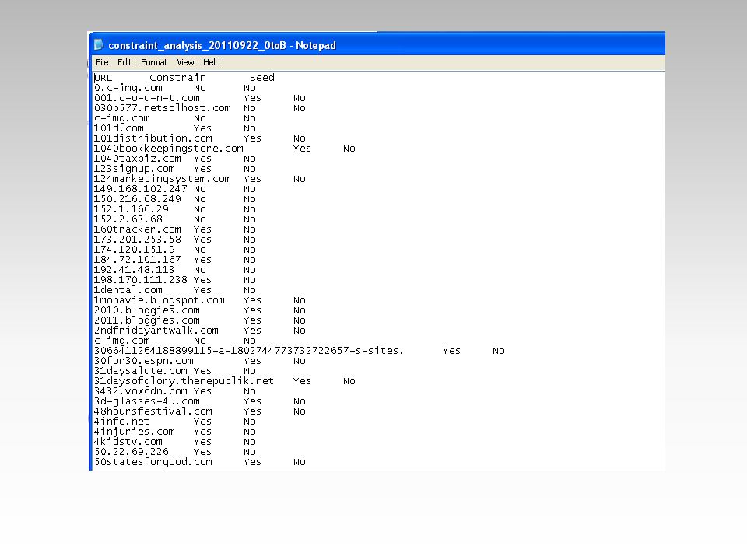The width and height of the screenshot is (747, 560).
Task: Click IP address 150.216.68.249
Action: pyautogui.click(x=138, y=199)
